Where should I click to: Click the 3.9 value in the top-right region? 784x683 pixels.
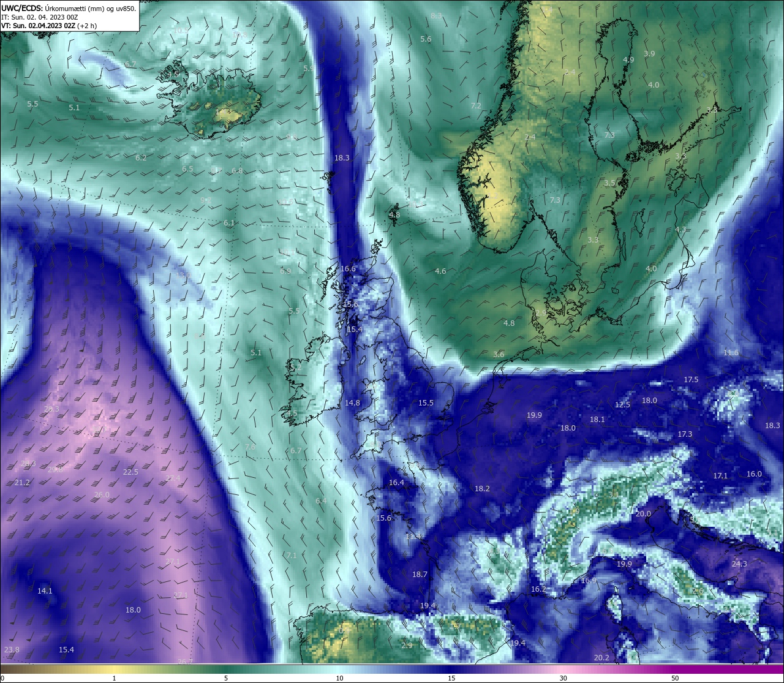[649, 54]
